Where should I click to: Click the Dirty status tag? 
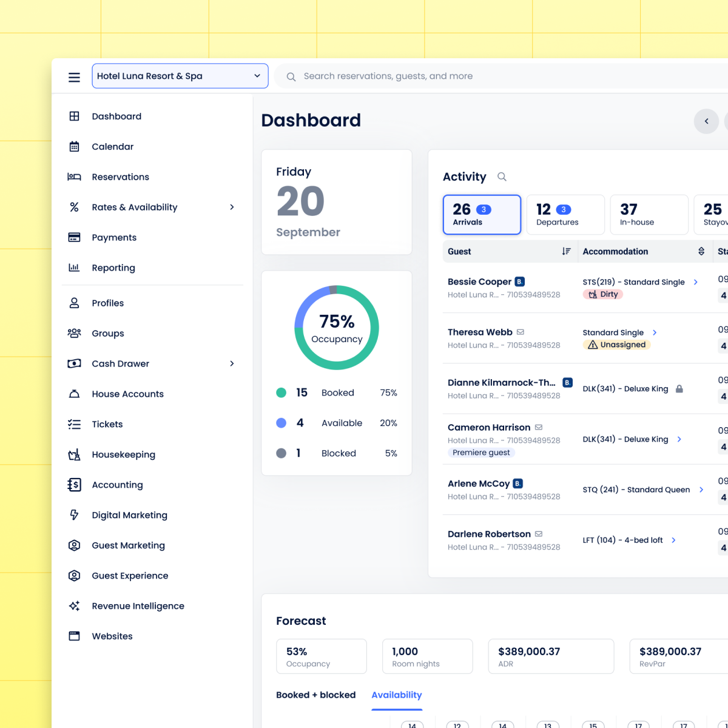603,294
